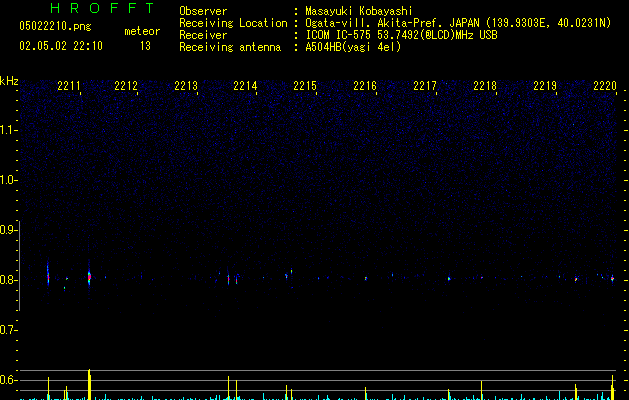Image resolution: width=629 pixels, height=400 pixels.
Task: Click the date stamp 02.05.02 22:10
Action: [x=61, y=46]
